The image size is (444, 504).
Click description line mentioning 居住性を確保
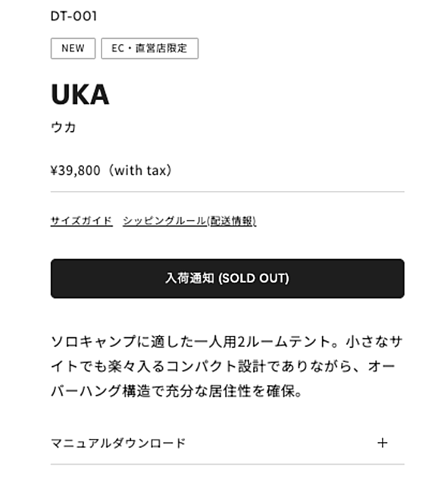click(177, 391)
